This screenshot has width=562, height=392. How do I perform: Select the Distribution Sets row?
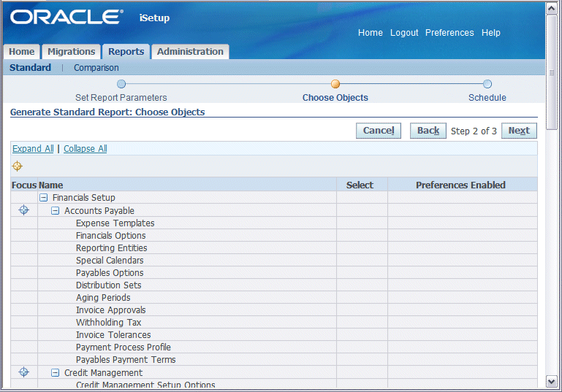coord(274,285)
